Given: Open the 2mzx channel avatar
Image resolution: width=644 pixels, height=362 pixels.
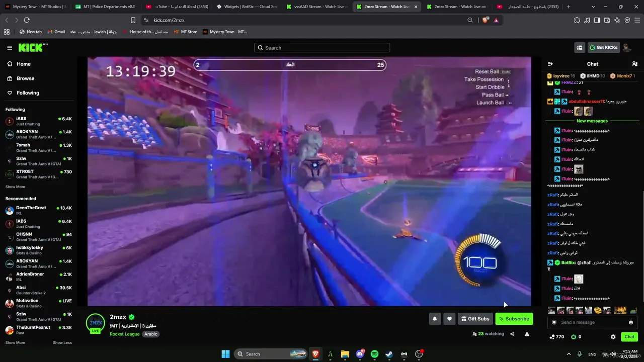Looking at the screenshot, I should click(x=96, y=323).
